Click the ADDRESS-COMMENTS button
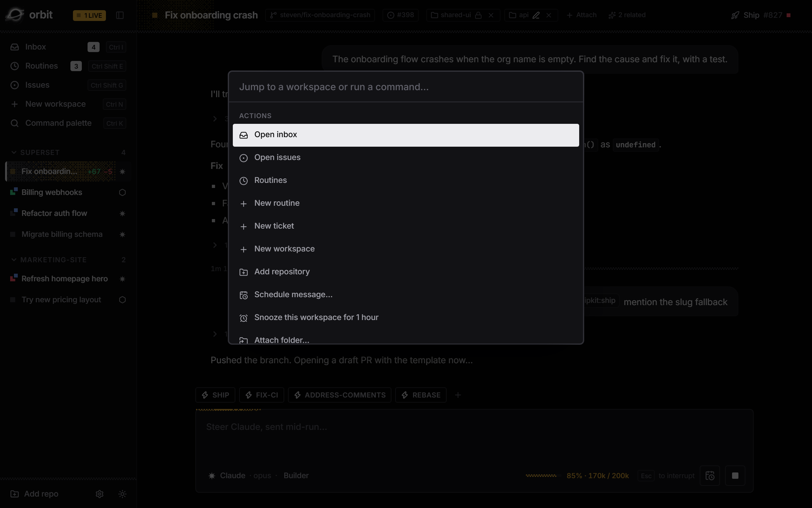This screenshot has height=508, width=812. pyautogui.click(x=340, y=395)
